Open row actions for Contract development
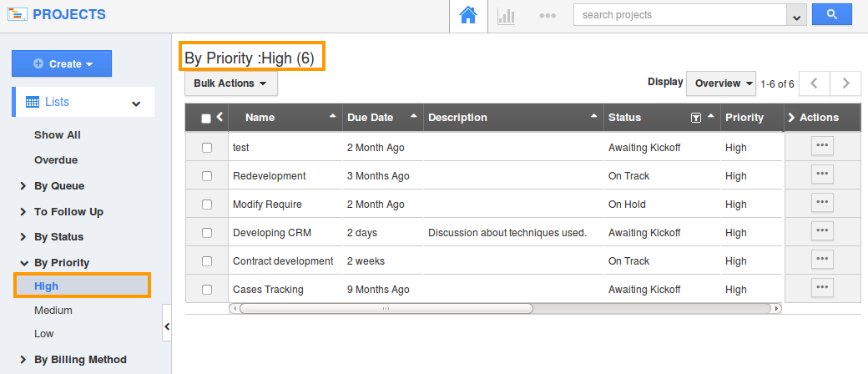868x374 pixels. point(822,259)
